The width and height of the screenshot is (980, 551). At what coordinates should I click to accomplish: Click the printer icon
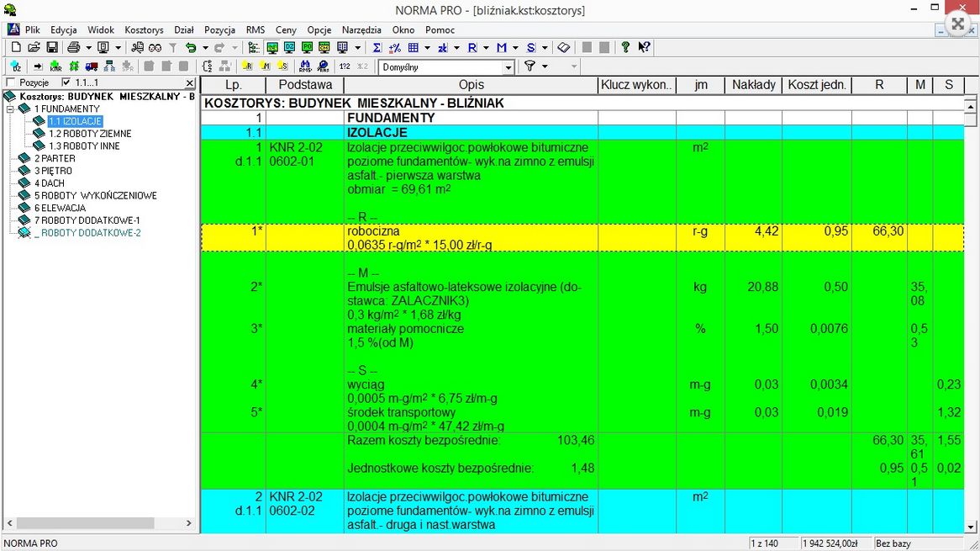74,48
